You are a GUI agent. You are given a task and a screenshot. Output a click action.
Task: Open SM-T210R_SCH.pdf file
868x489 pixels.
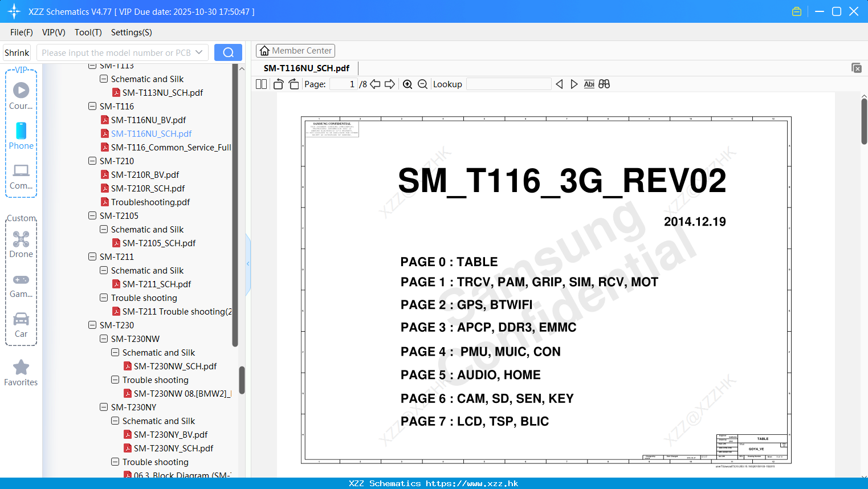pyautogui.click(x=148, y=188)
